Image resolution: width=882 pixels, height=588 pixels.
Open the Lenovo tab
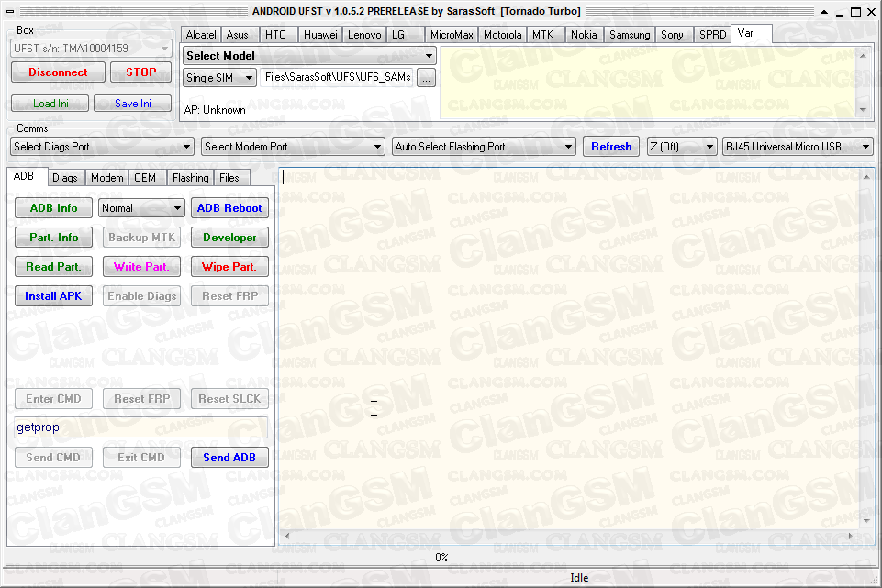(364, 35)
